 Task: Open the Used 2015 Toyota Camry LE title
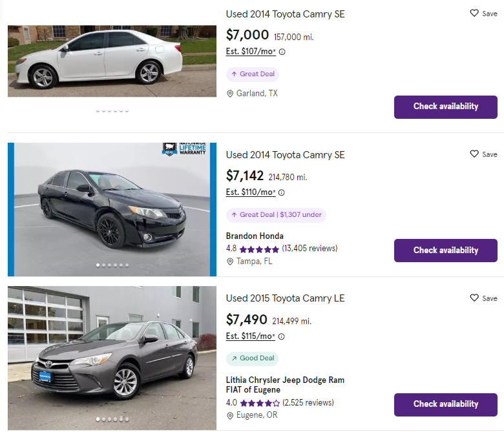coord(285,298)
